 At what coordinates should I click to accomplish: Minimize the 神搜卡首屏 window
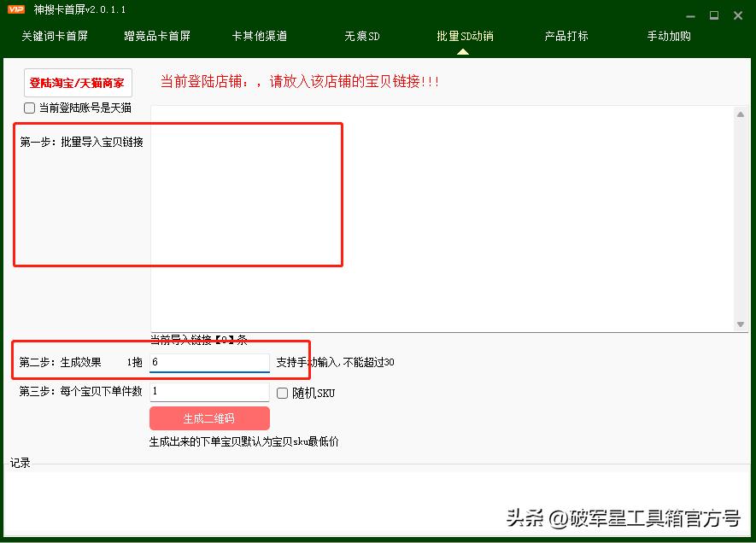(689, 15)
